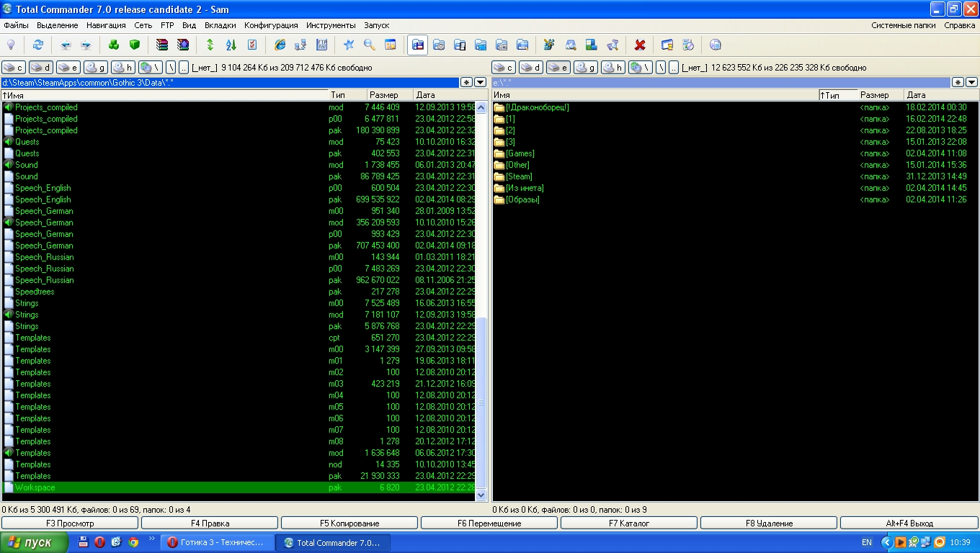Open left panel favorites asterisk button
The width and height of the screenshot is (980, 553).
pos(467,83)
